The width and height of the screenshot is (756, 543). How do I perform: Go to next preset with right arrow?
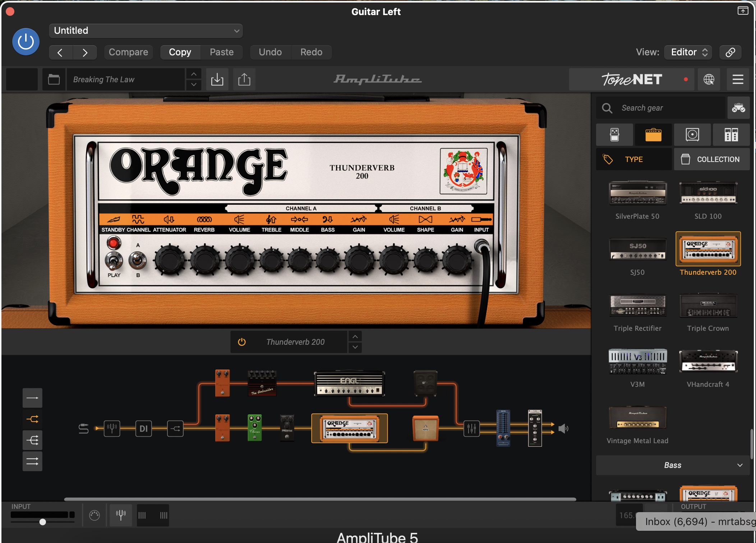pyautogui.click(x=85, y=52)
